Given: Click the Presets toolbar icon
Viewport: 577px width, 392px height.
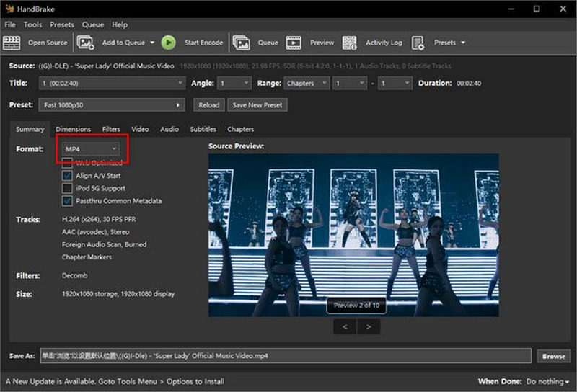Looking at the screenshot, I should pyautogui.click(x=418, y=43).
